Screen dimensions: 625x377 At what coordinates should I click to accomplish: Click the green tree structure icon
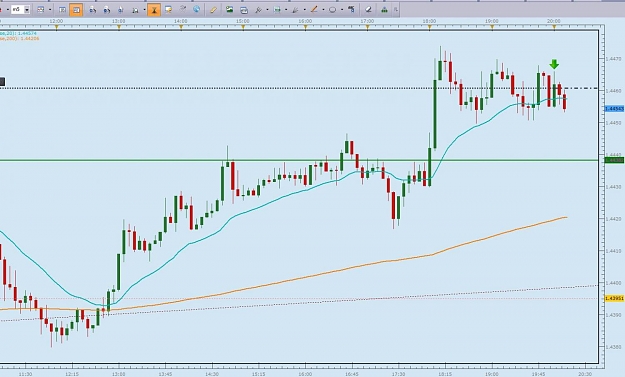tap(384, 10)
